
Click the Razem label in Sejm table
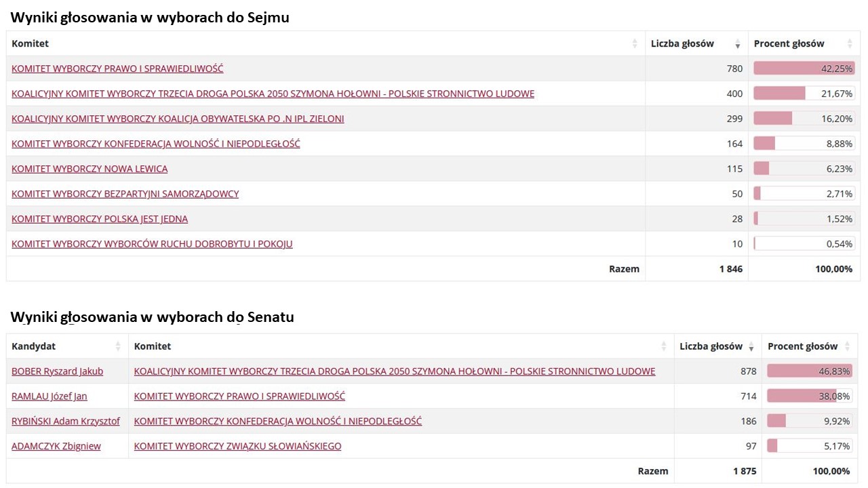(624, 269)
